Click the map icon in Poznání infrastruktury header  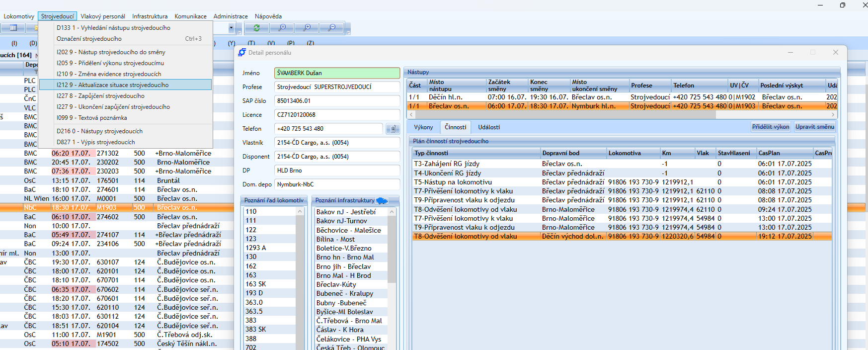(x=382, y=200)
